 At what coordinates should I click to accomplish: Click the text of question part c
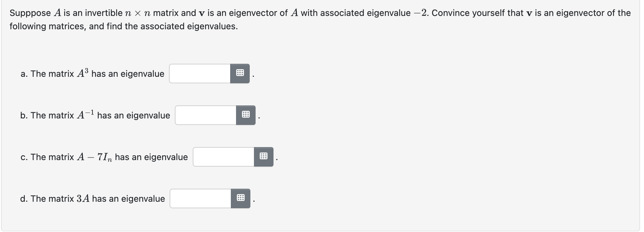pos(104,157)
